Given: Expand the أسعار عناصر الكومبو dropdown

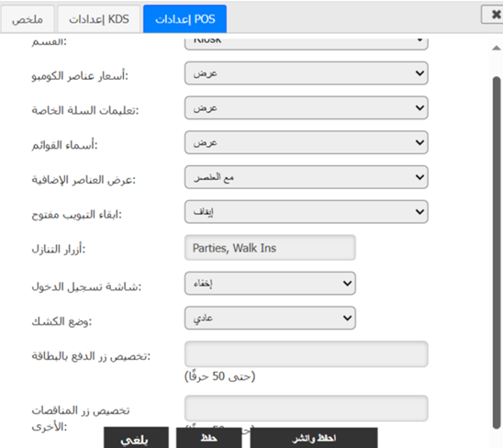Looking at the screenshot, I should click(307, 73).
